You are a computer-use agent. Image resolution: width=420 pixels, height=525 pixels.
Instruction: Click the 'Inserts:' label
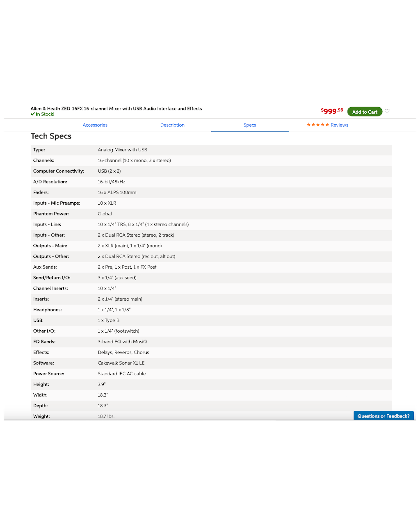(x=41, y=299)
